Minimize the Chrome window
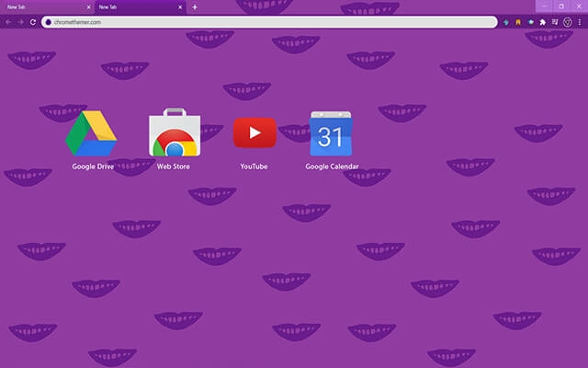 (544, 6)
